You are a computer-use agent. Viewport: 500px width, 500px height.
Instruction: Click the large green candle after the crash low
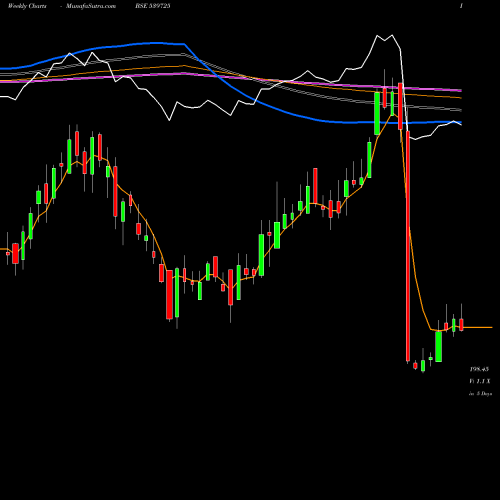pos(439,346)
